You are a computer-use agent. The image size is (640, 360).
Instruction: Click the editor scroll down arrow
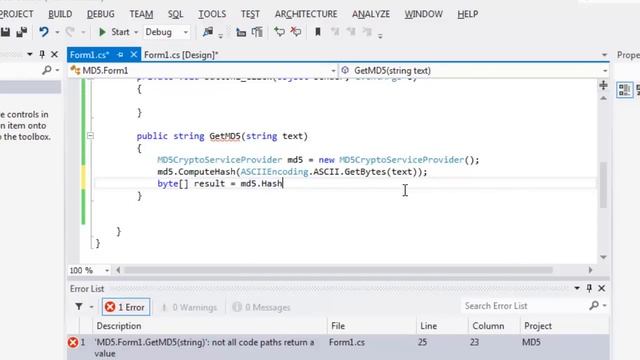click(603, 257)
